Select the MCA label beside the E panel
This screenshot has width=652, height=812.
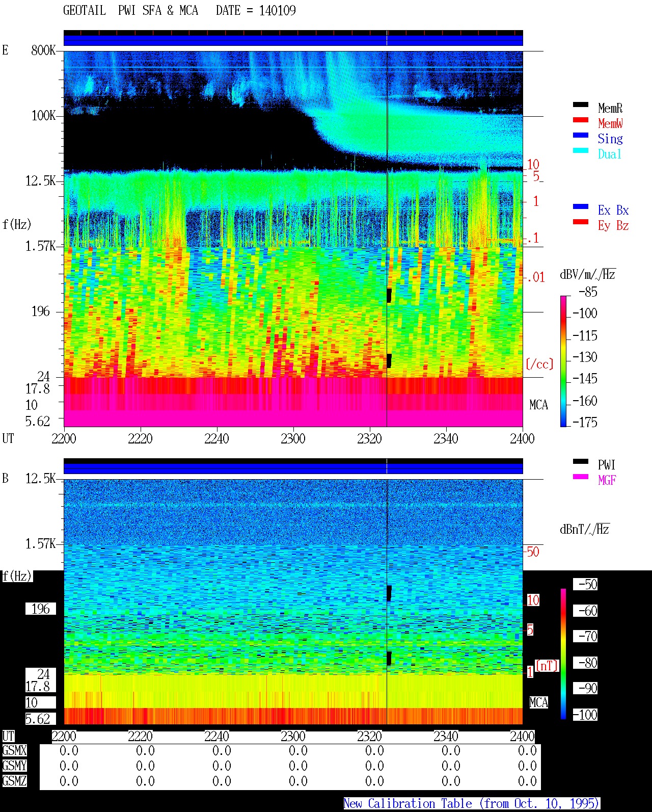coord(539,405)
